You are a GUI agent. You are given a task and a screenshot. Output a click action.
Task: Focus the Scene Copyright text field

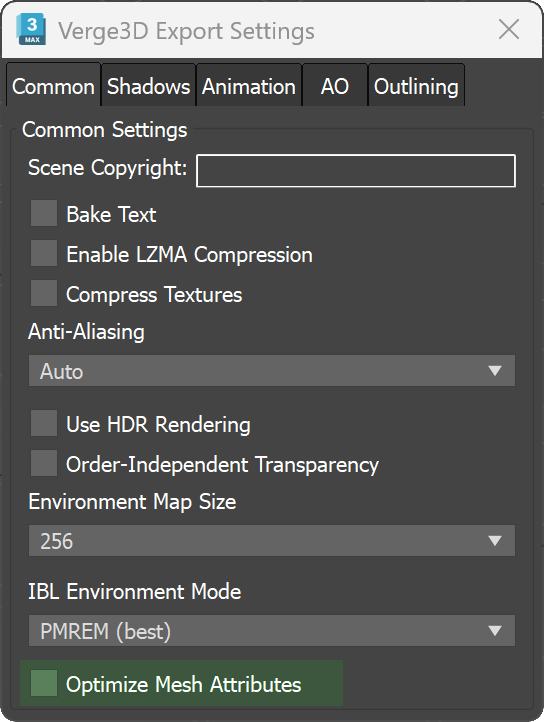(x=356, y=171)
